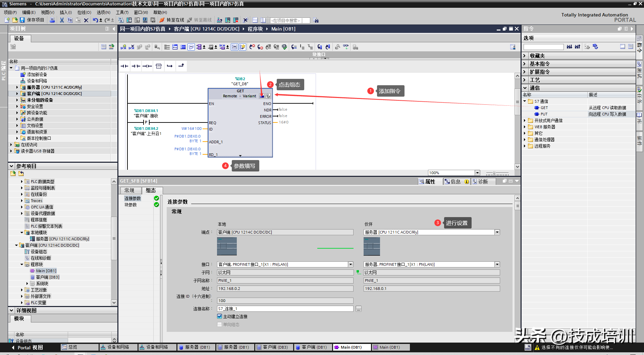644x355 pixels.
Task: Select Main [OB1] in the reference project tree
Action: click(x=46, y=271)
